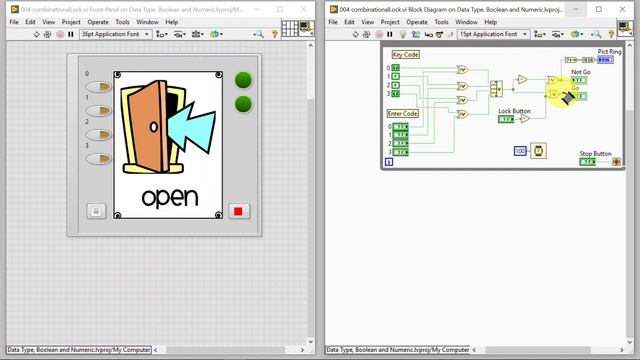Click Abort Execution in Front Panel toolbar
The height and width of the screenshot is (360, 640).
60,34
